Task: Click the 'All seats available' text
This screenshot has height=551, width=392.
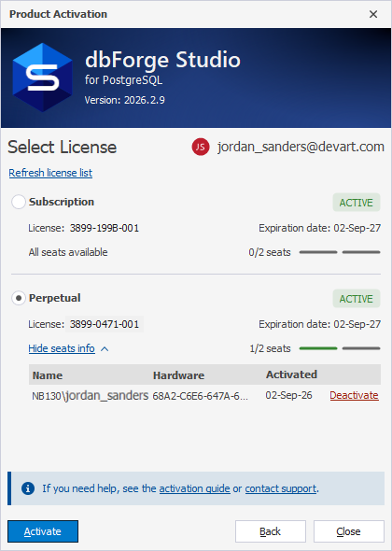Action: click(68, 252)
